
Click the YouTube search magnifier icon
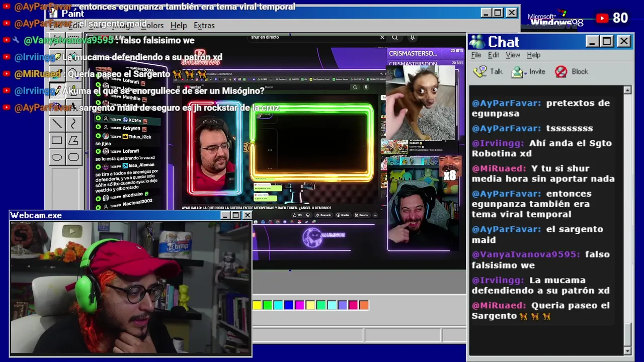click(395, 37)
